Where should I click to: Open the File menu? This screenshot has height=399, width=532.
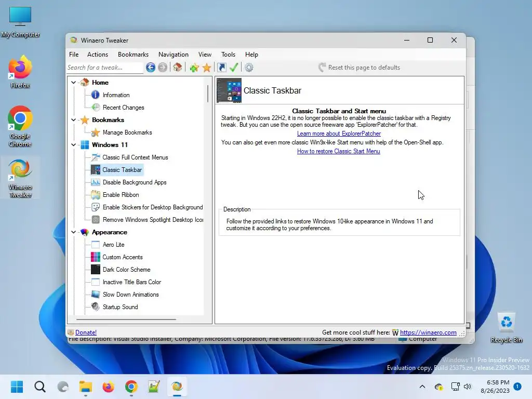(x=74, y=54)
